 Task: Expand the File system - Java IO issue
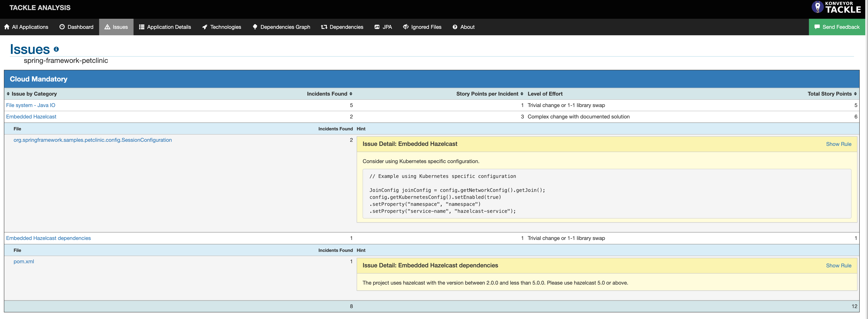(x=31, y=105)
